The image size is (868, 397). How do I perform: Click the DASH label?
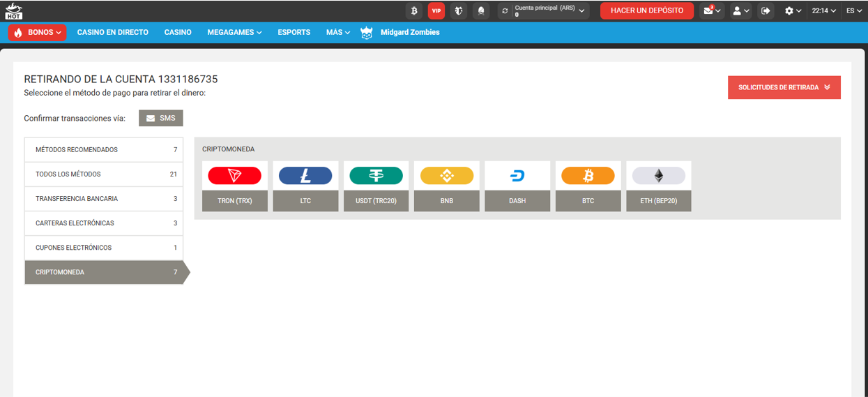[517, 201]
